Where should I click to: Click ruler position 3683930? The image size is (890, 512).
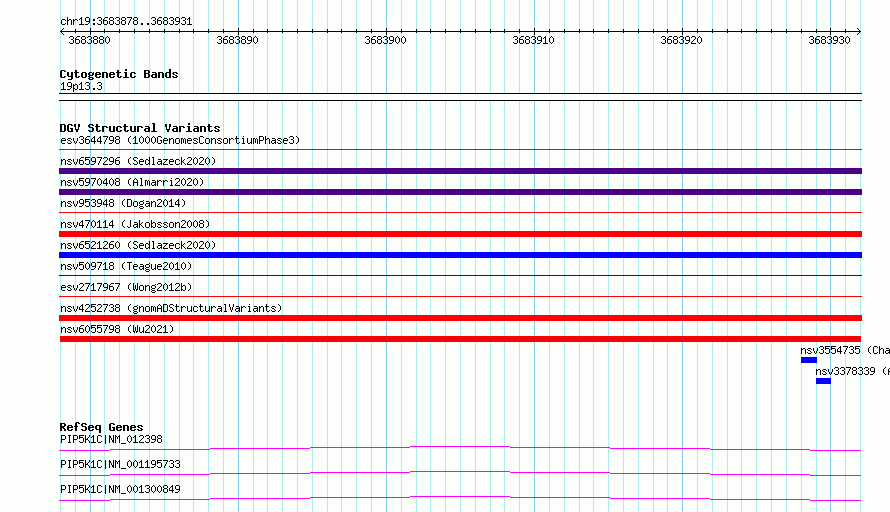coord(829,40)
